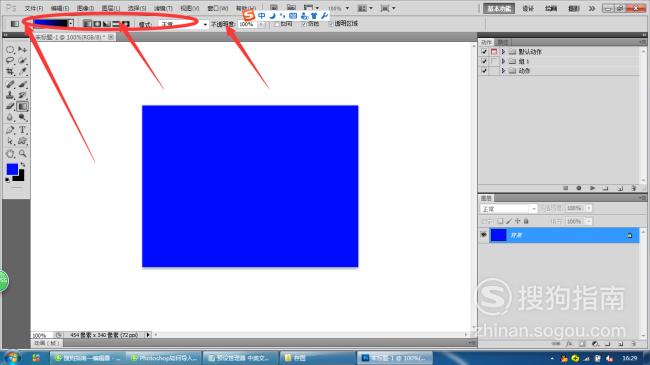Viewport: 650px width, 365px height.
Task: Click the Stop action button
Action: 565,188
